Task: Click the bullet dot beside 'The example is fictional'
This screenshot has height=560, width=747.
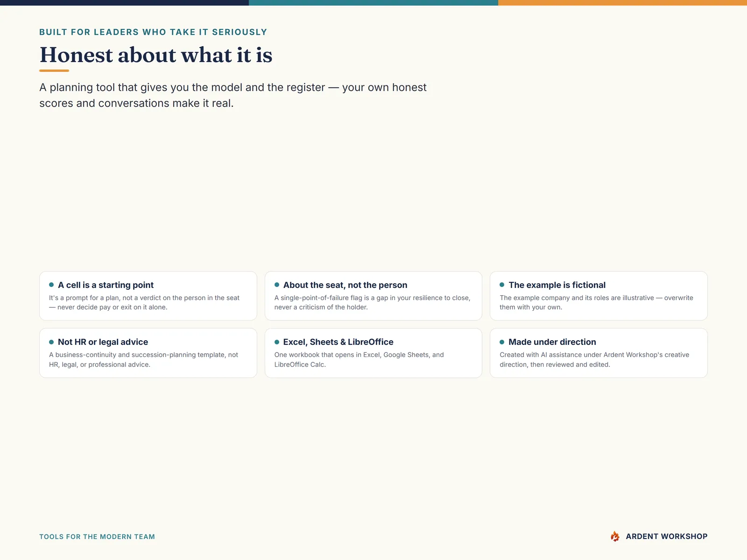Action: pos(502,285)
